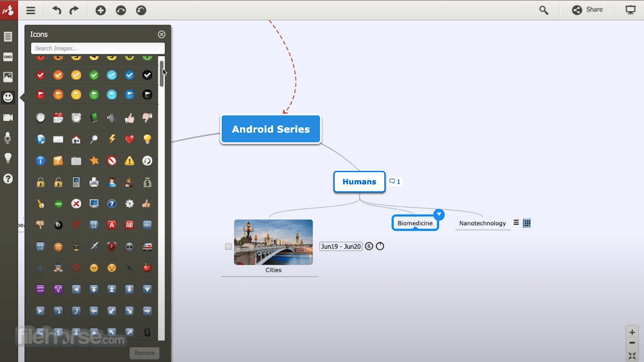Insert the red heart icon
Image resolution: width=644 pixels, height=362 pixels.
[x=129, y=139]
